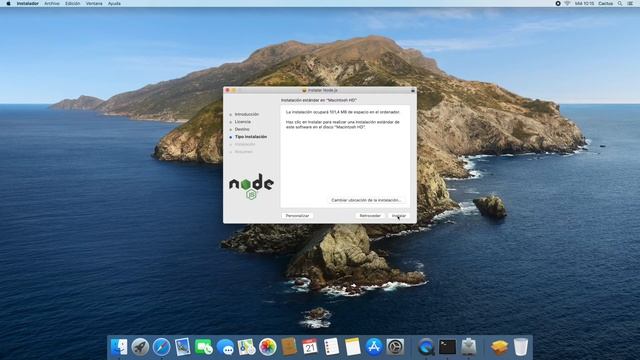Open Finder from the dock
The height and width of the screenshot is (360, 640).
(x=119, y=347)
